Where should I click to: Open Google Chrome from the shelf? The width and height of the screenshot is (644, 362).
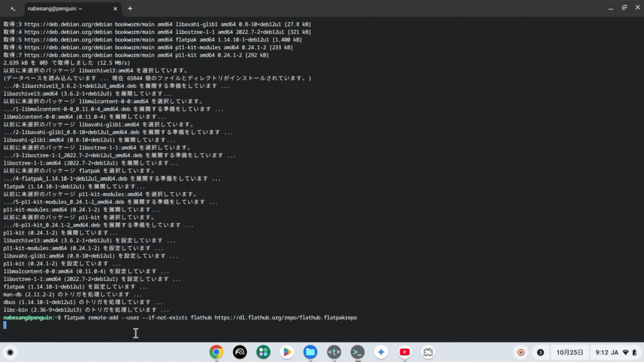pos(216,352)
